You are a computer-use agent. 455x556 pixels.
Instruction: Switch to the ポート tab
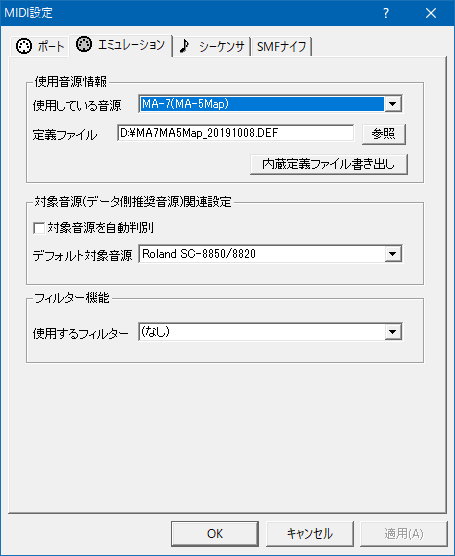click(x=40, y=46)
